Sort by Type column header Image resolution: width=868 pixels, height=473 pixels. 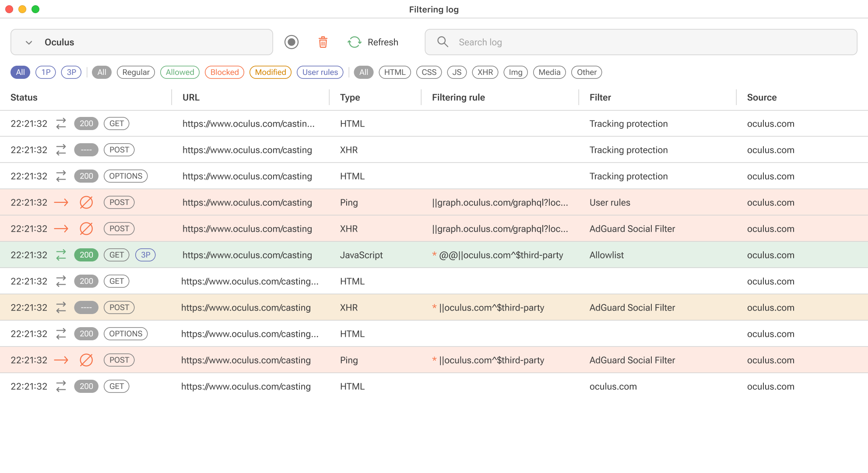click(350, 97)
